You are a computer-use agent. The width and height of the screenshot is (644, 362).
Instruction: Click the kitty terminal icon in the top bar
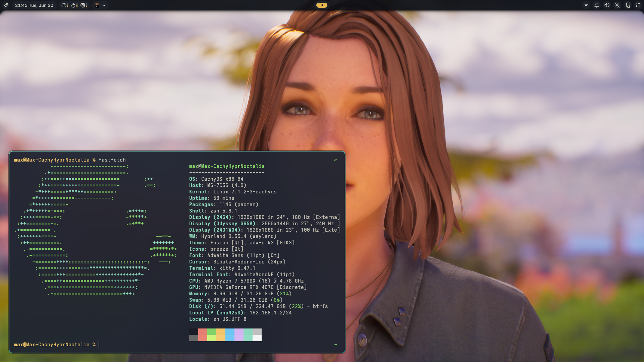coord(97,5)
